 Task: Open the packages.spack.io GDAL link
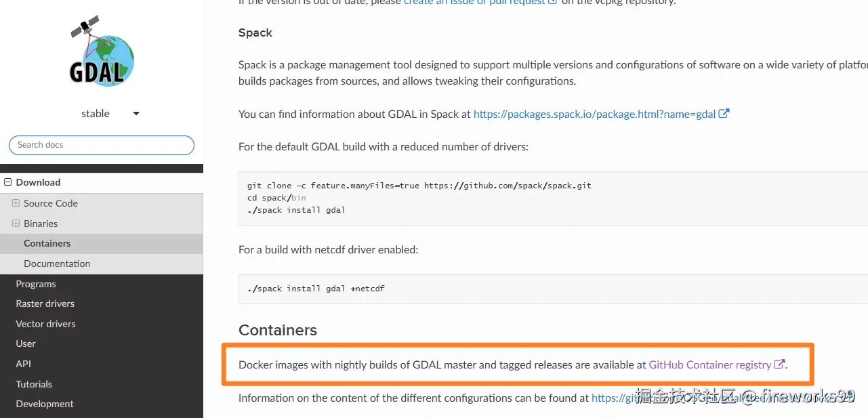pos(594,114)
